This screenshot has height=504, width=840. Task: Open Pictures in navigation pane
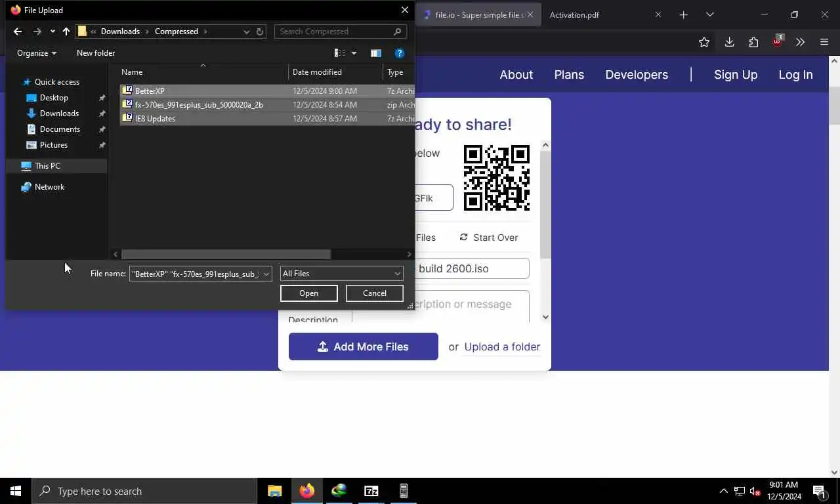click(x=54, y=145)
